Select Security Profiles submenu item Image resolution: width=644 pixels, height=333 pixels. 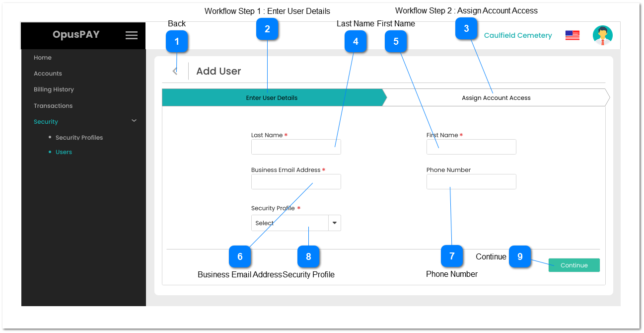point(79,138)
